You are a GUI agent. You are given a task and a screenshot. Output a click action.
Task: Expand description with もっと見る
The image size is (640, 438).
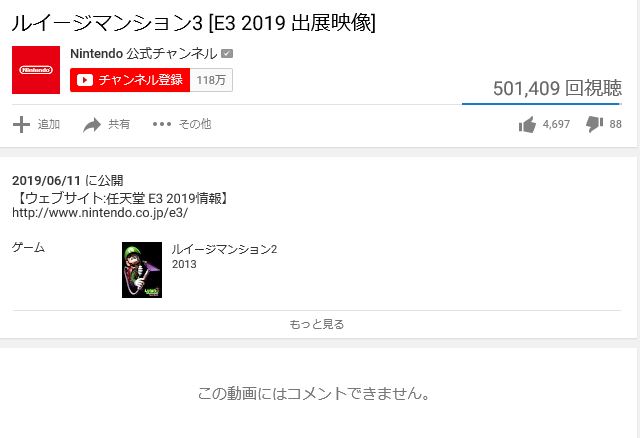[317, 325]
